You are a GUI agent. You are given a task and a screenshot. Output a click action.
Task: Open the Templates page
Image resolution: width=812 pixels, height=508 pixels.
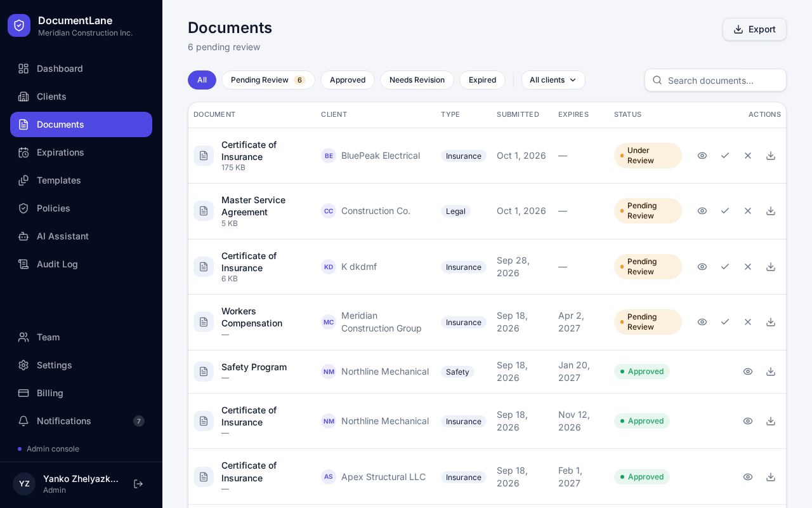(81, 180)
